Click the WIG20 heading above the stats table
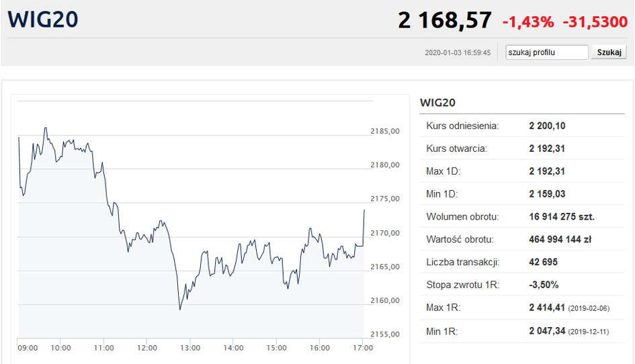 (437, 103)
